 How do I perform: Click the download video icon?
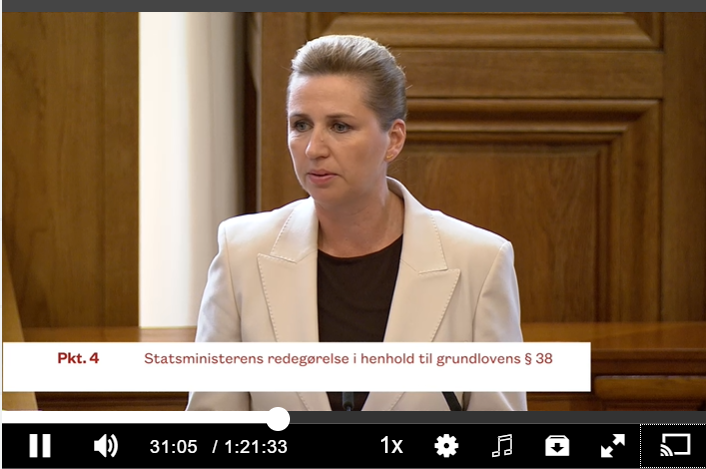click(x=556, y=445)
